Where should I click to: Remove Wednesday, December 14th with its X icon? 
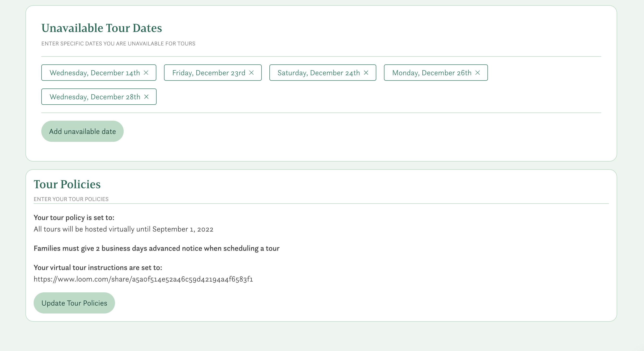tap(146, 73)
